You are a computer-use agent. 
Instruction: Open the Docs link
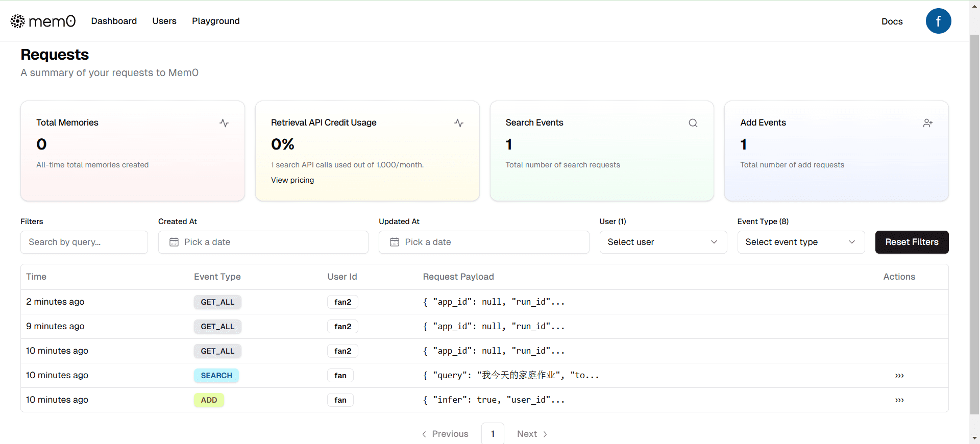pyautogui.click(x=892, y=21)
